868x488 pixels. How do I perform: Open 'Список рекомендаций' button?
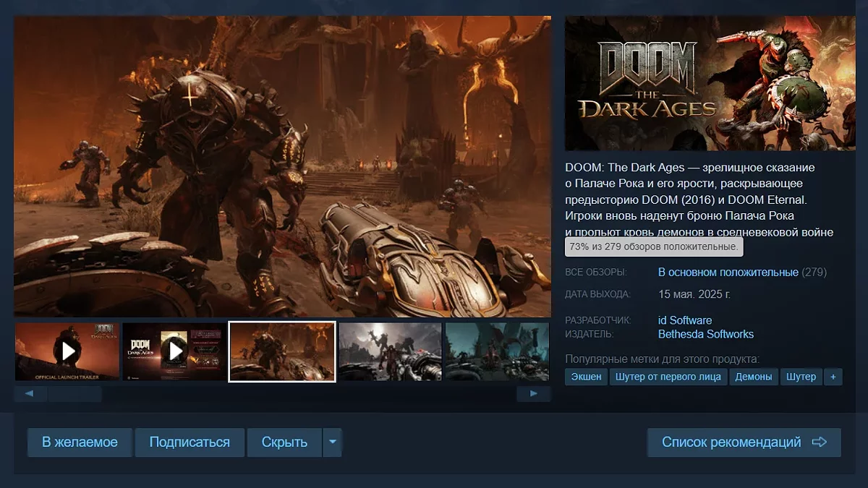coord(744,442)
